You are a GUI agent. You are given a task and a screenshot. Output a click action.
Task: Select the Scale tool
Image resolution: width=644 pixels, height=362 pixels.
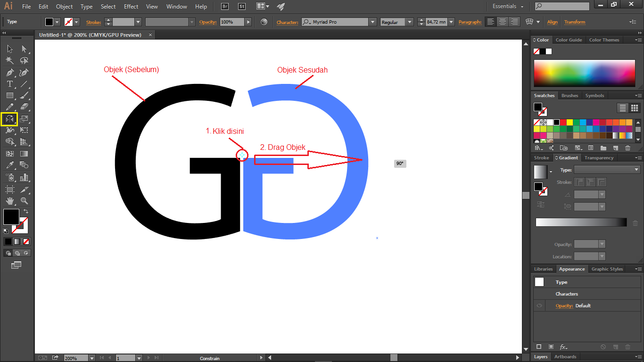[x=24, y=119]
